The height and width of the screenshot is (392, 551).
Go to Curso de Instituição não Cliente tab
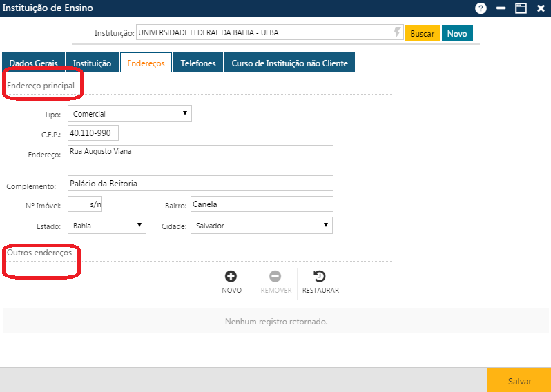[290, 63]
